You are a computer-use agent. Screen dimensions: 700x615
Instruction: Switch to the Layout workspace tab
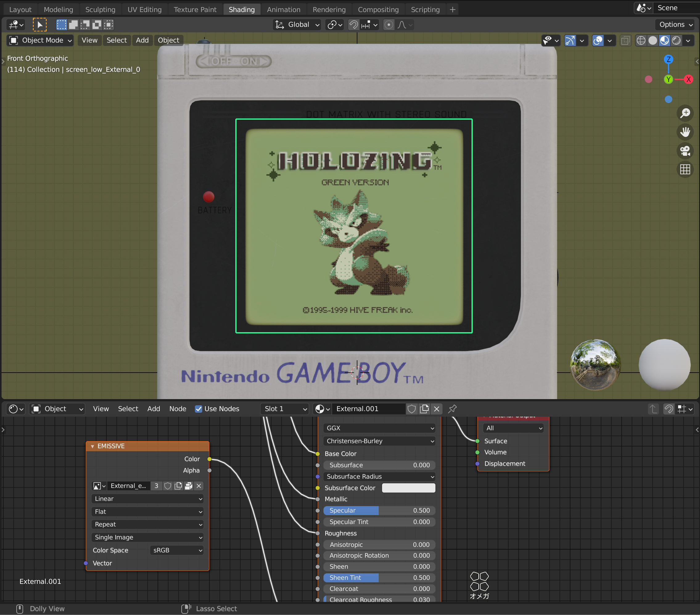(x=20, y=10)
